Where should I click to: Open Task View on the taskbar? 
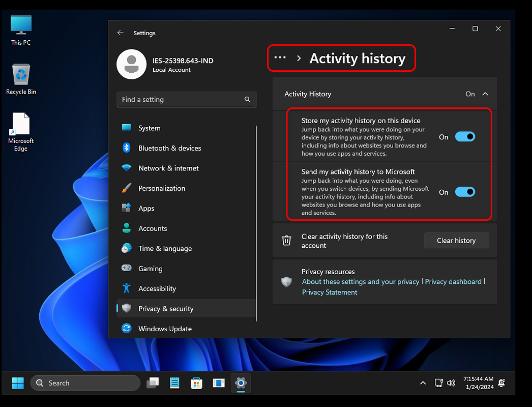153,383
